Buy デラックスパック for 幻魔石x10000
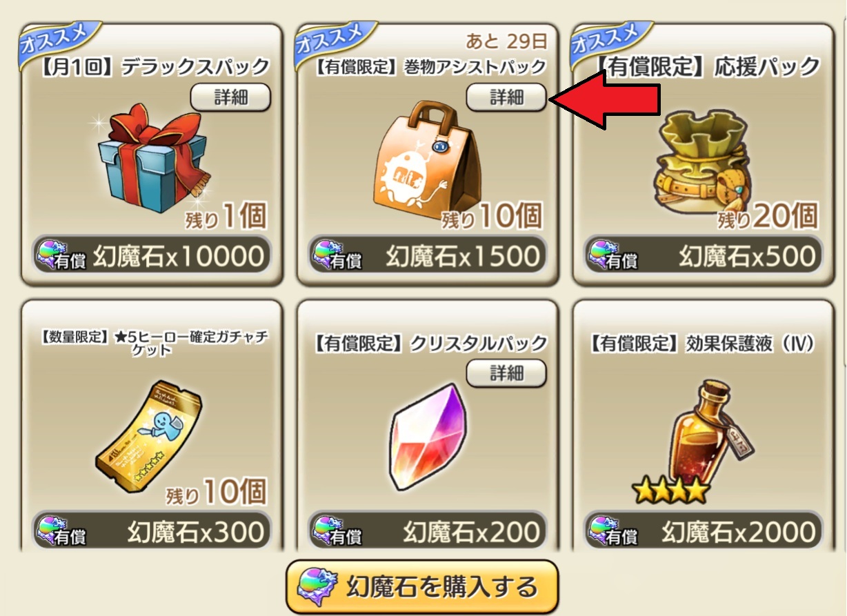847x616 pixels. click(151, 256)
